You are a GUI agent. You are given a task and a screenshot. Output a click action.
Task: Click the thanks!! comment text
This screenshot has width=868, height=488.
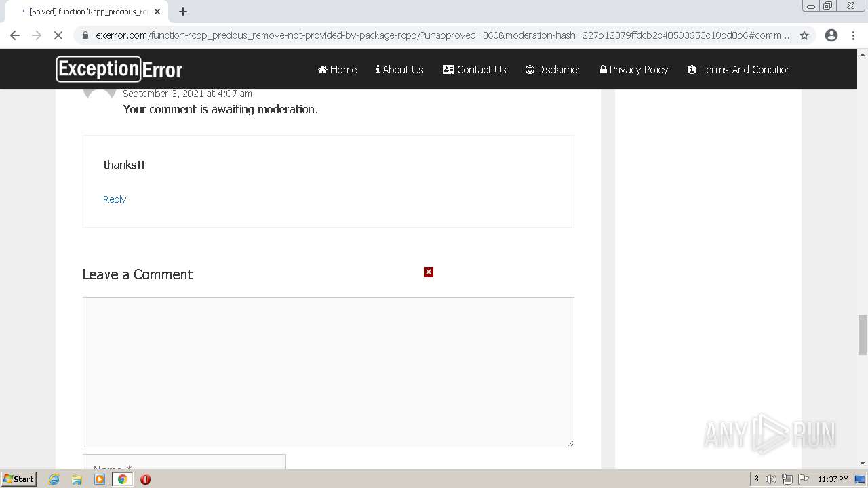click(x=124, y=165)
